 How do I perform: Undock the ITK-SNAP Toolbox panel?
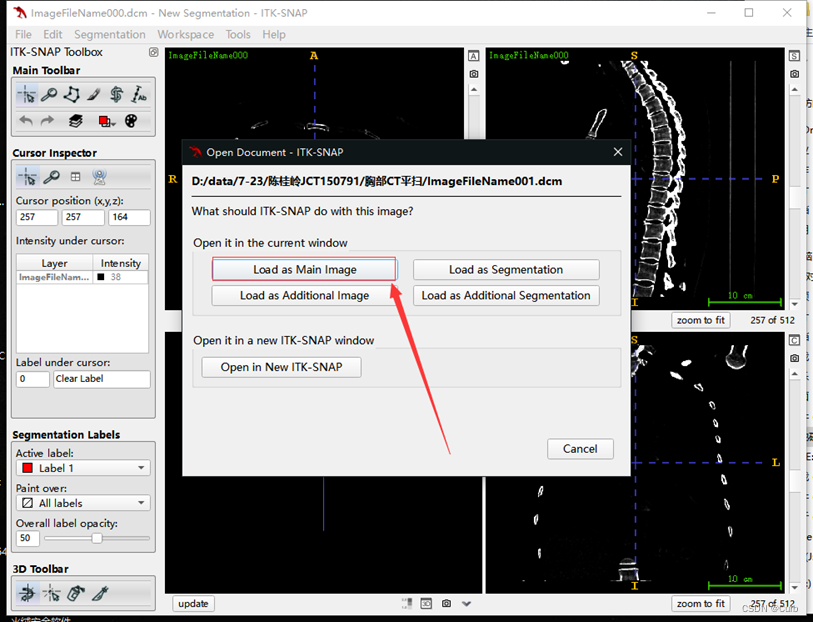click(153, 52)
